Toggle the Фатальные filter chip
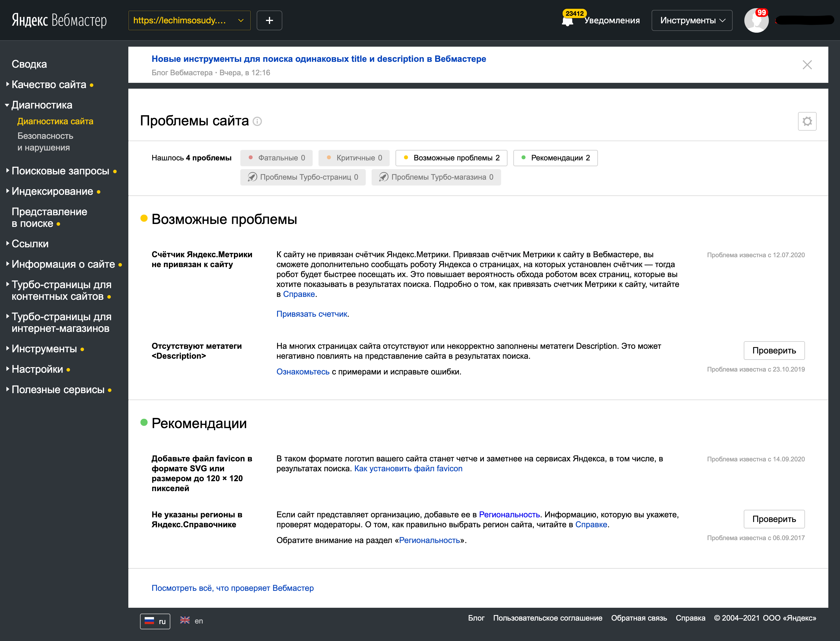840x641 pixels. tap(276, 158)
